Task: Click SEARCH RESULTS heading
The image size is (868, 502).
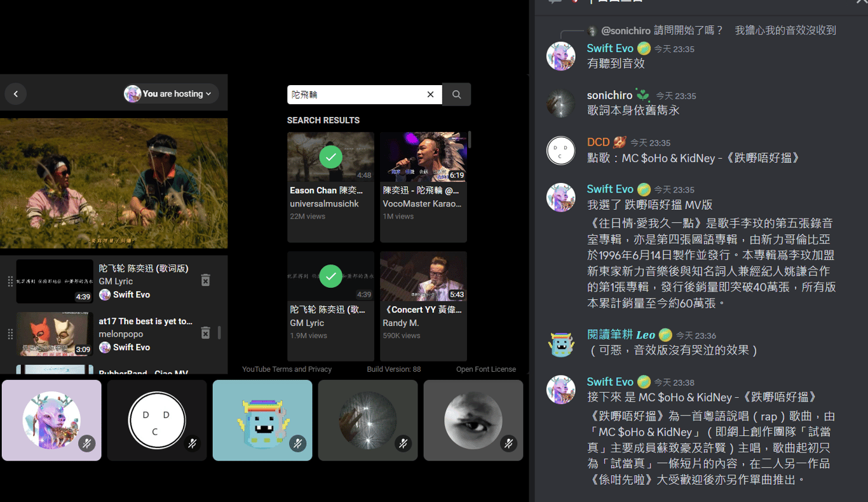Action: tap(323, 120)
